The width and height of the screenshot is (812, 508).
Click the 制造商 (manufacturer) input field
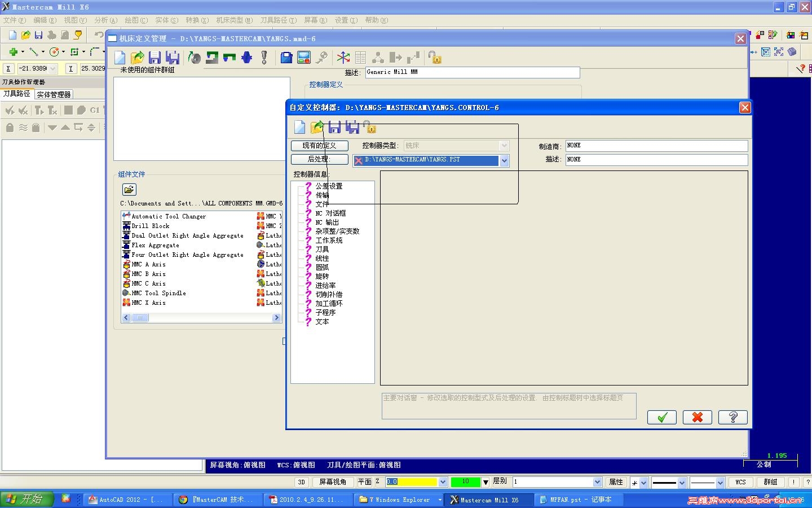pyautogui.click(x=656, y=146)
